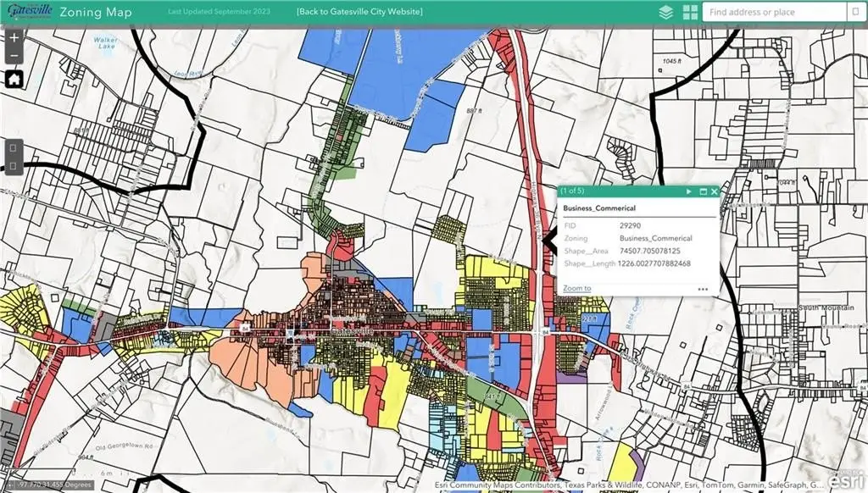Open the basemap gallery grid icon
Image resolution: width=868 pixels, height=493 pixels.
pyautogui.click(x=690, y=13)
